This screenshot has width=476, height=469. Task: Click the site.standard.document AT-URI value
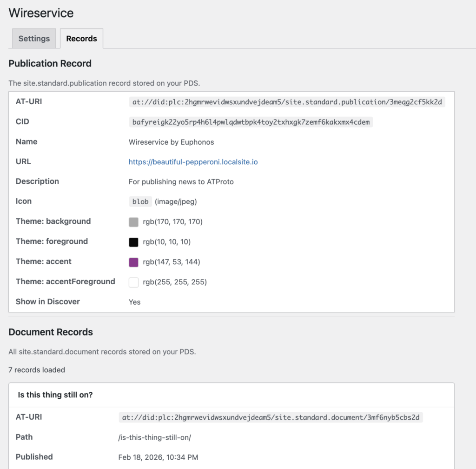[271, 417]
